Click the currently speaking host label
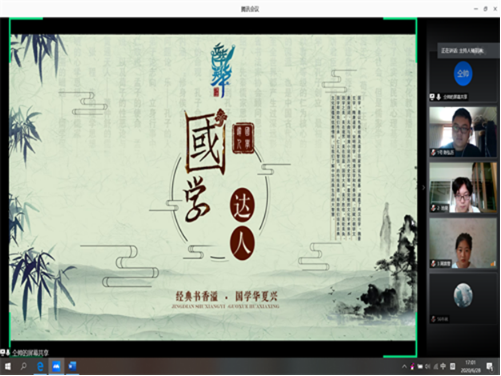This screenshot has height=376, width=501. (x=462, y=51)
